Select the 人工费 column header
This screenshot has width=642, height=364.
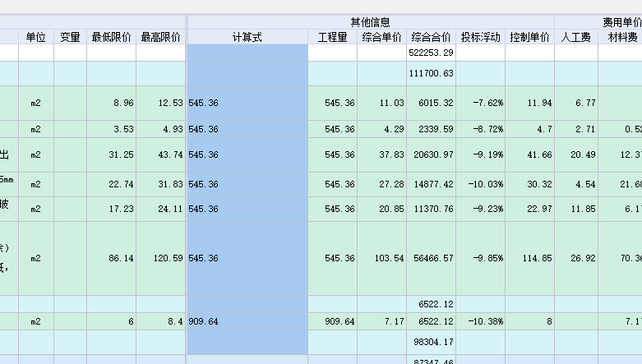point(576,37)
